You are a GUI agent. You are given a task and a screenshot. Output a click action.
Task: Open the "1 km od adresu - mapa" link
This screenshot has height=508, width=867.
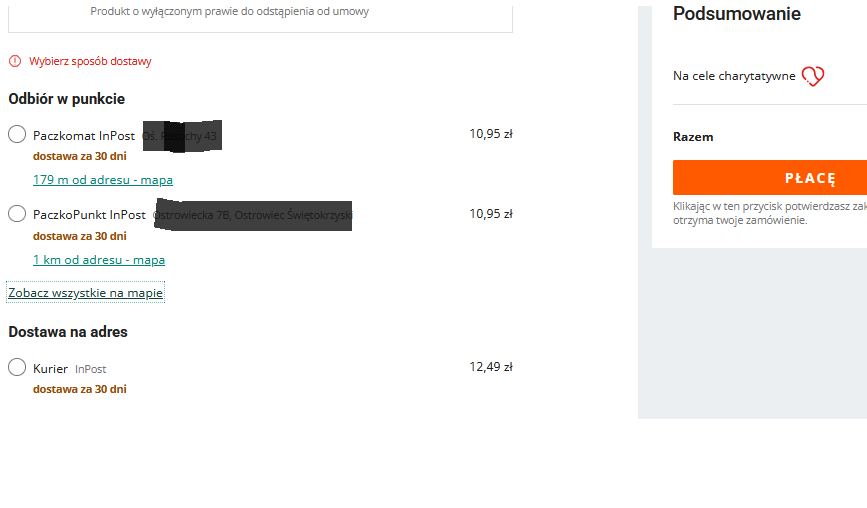(x=99, y=260)
